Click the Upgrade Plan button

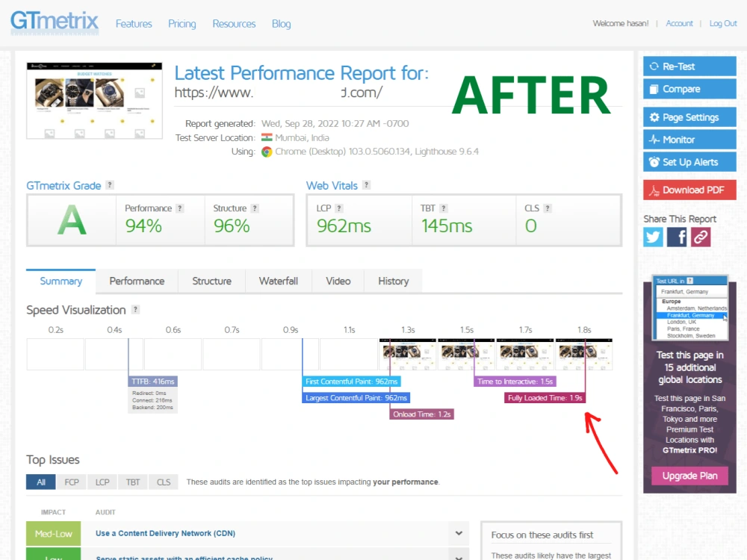(x=689, y=476)
